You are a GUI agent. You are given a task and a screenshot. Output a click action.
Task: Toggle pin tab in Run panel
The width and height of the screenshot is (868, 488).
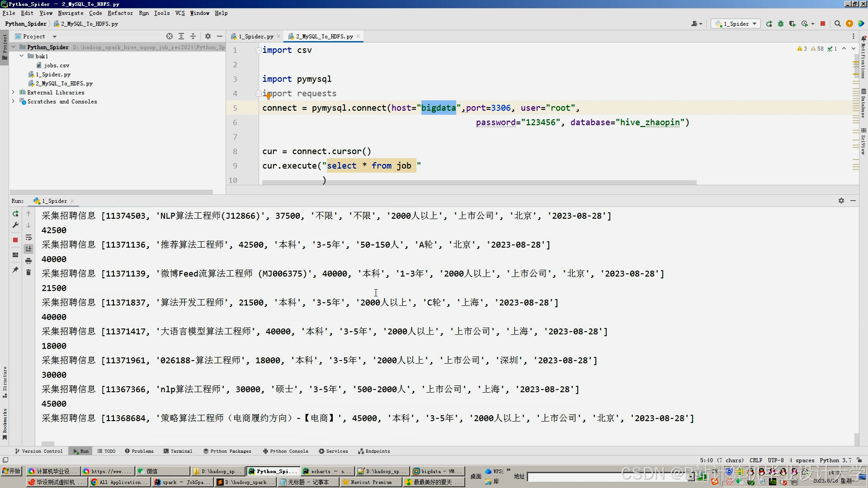coord(15,270)
